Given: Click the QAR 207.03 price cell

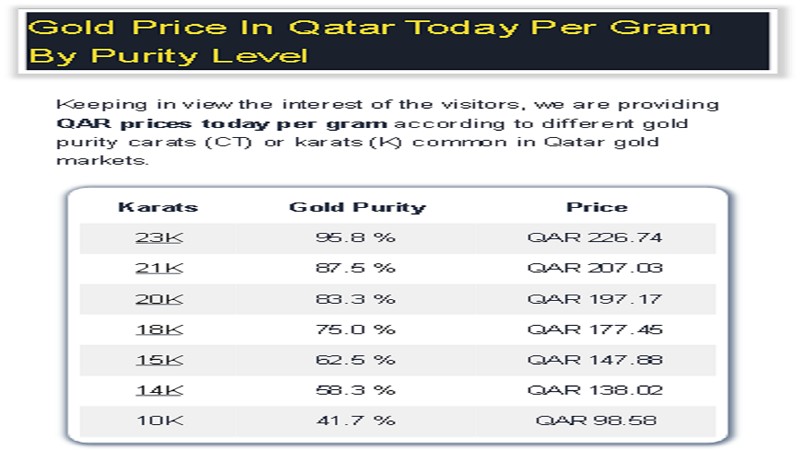Looking at the screenshot, I should coord(596,268).
